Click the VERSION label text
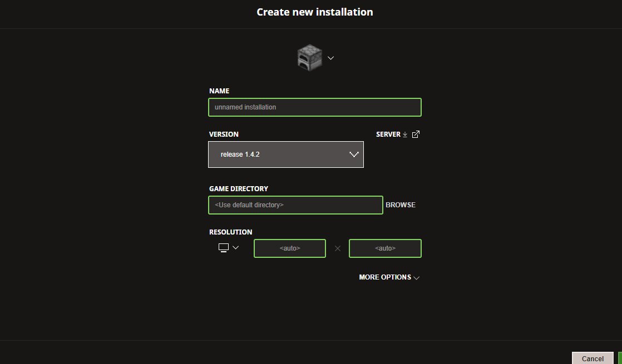Viewport: 622px width, 364px height. coord(224,134)
